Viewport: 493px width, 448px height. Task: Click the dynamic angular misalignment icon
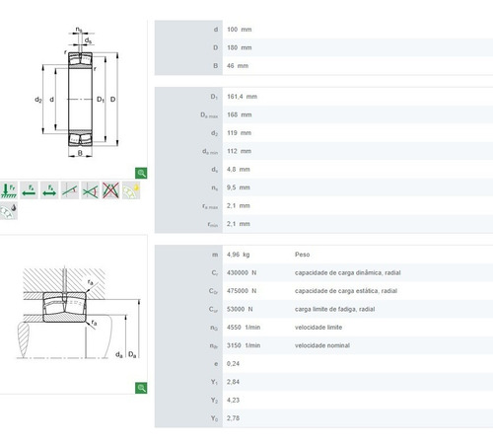click(90, 190)
